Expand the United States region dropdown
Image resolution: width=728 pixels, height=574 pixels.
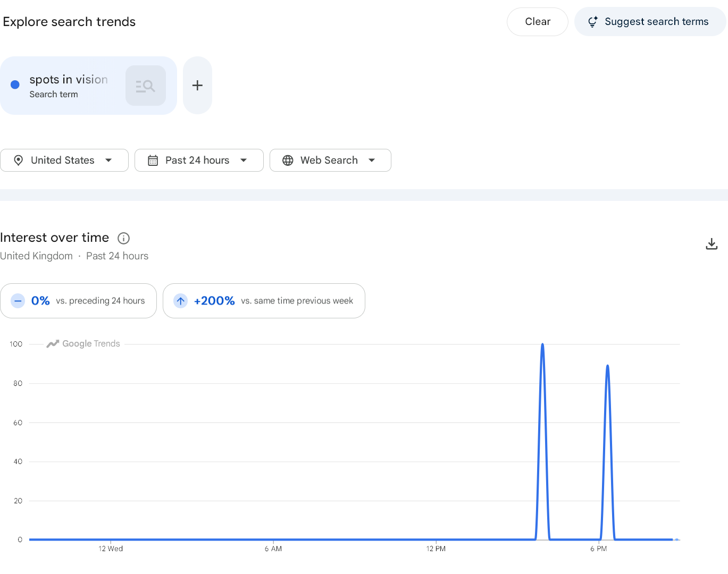(x=64, y=161)
